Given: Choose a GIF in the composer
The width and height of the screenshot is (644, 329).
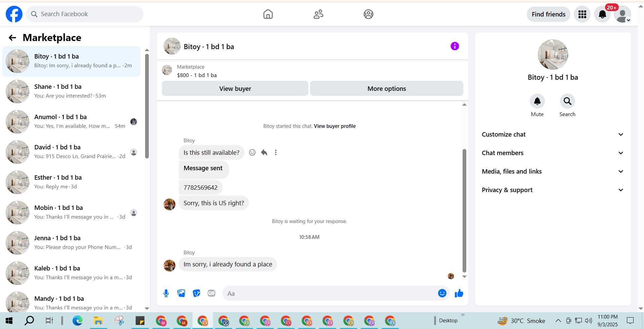Looking at the screenshot, I should coord(212,293).
